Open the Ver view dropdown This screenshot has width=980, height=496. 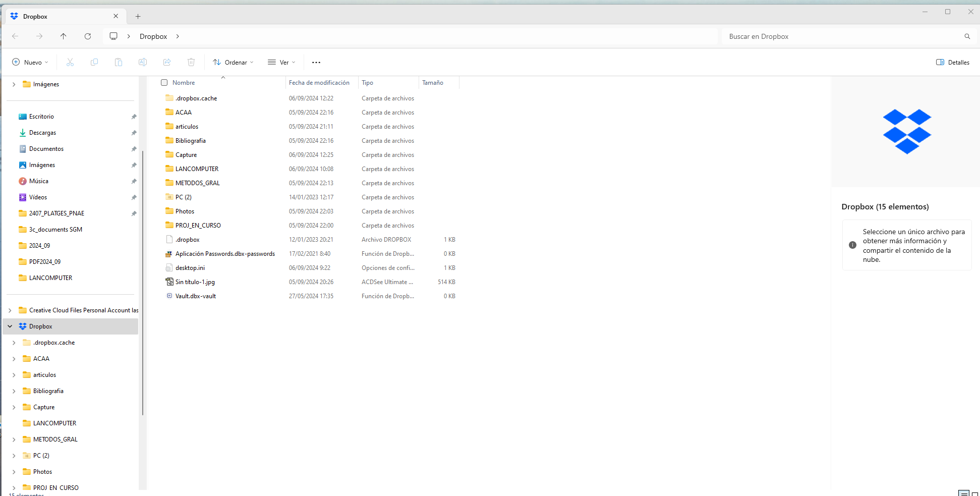coord(281,62)
